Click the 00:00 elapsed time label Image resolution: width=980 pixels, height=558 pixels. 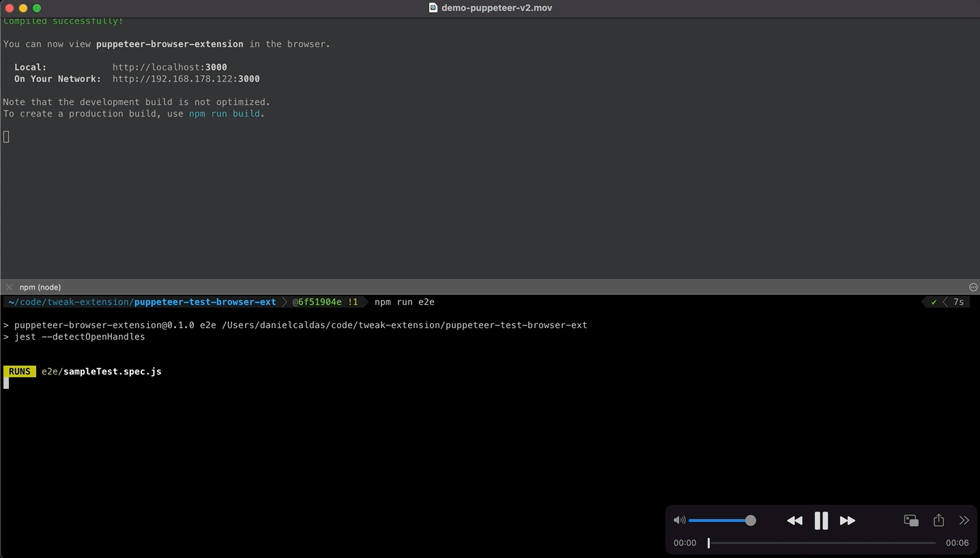tap(684, 543)
